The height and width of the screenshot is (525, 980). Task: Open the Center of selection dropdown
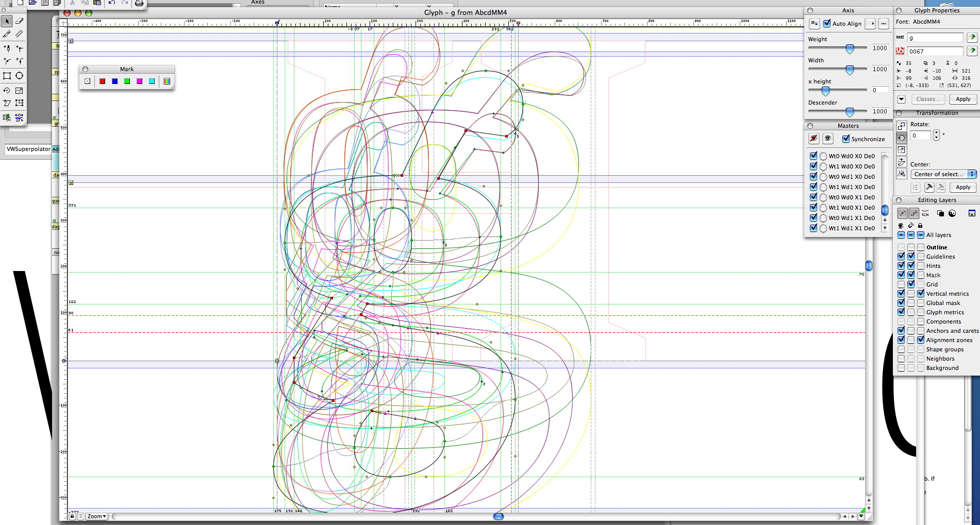pyautogui.click(x=943, y=174)
